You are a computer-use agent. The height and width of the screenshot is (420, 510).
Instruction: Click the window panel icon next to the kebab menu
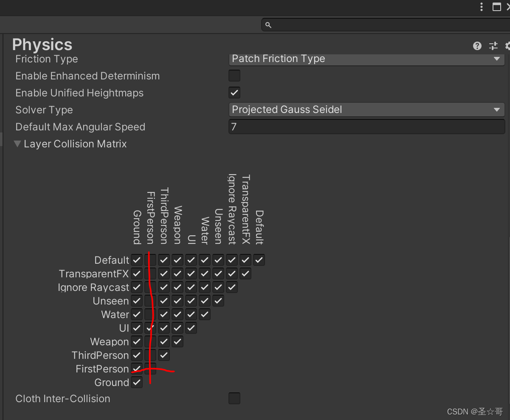click(x=497, y=7)
